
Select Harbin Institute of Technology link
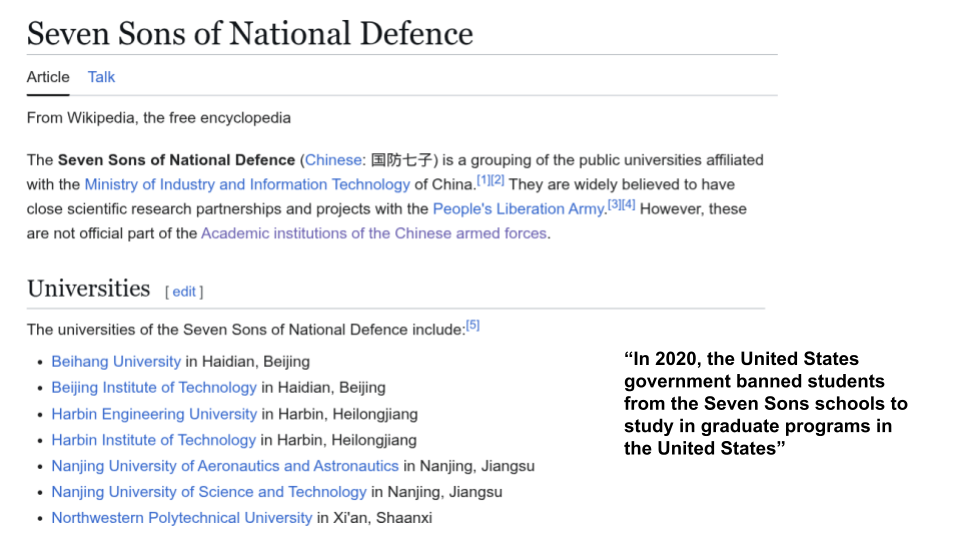click(x=154, y=440)
